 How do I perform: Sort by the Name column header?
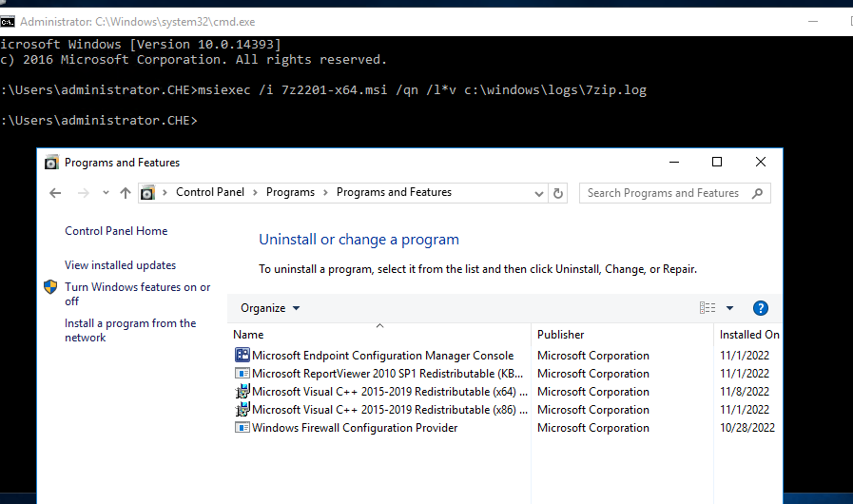click(379, 334)
